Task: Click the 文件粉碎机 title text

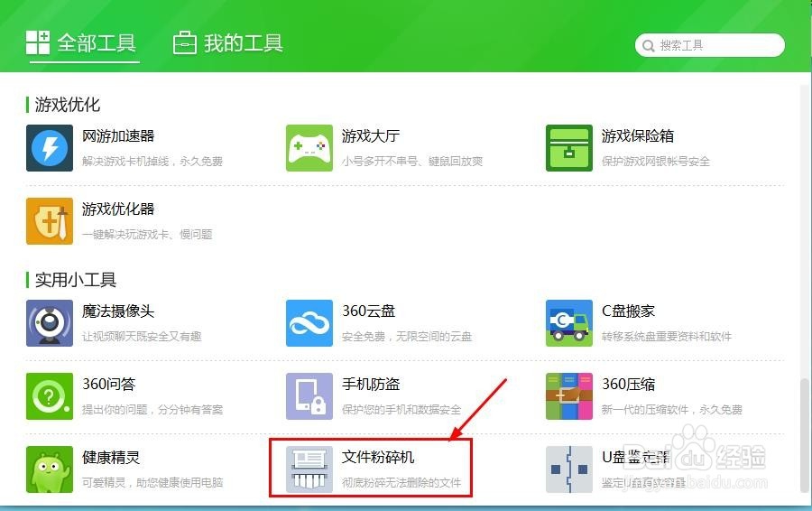Action: coord(377,457)
